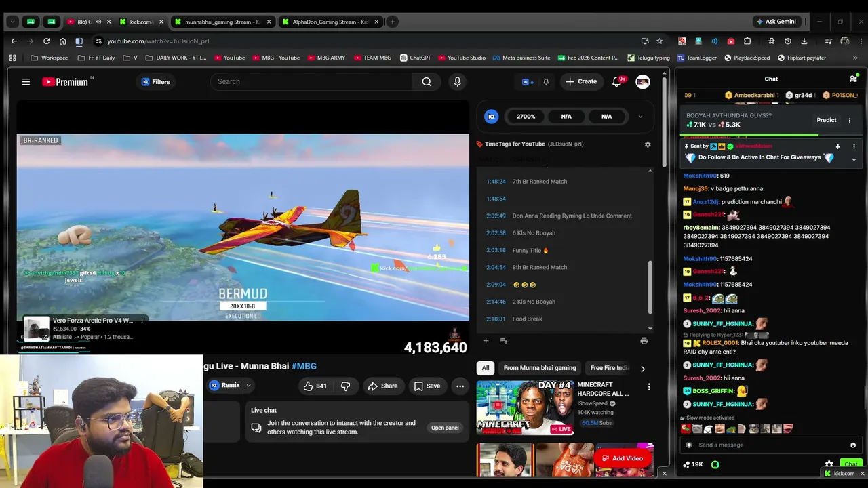Screen dimensions: 868x488
Task: Click the Predict button in Kick chat
Action: pyautogui.click(x=826, y=120)
